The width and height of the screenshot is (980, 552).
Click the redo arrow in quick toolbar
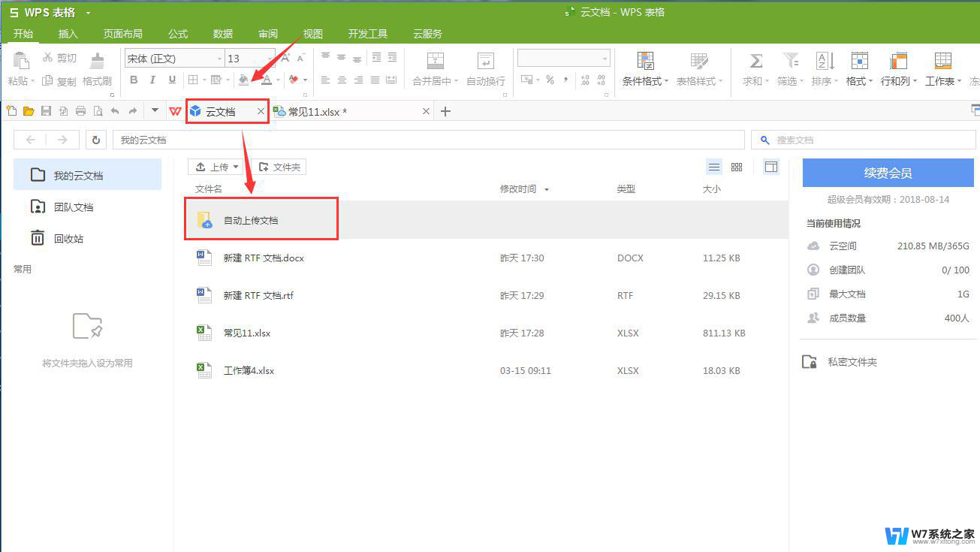[132, 111]
